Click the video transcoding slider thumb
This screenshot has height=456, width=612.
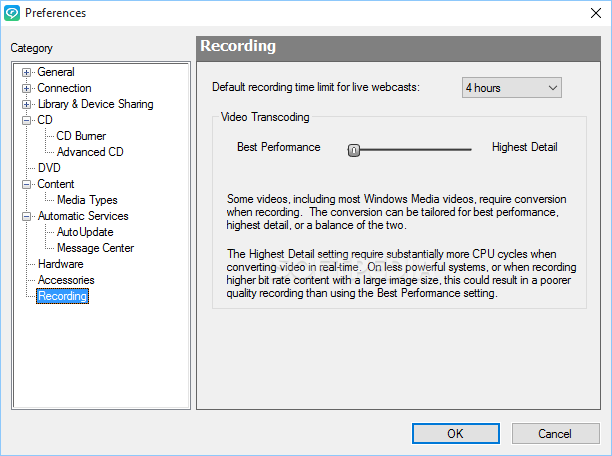click(354, 150)
